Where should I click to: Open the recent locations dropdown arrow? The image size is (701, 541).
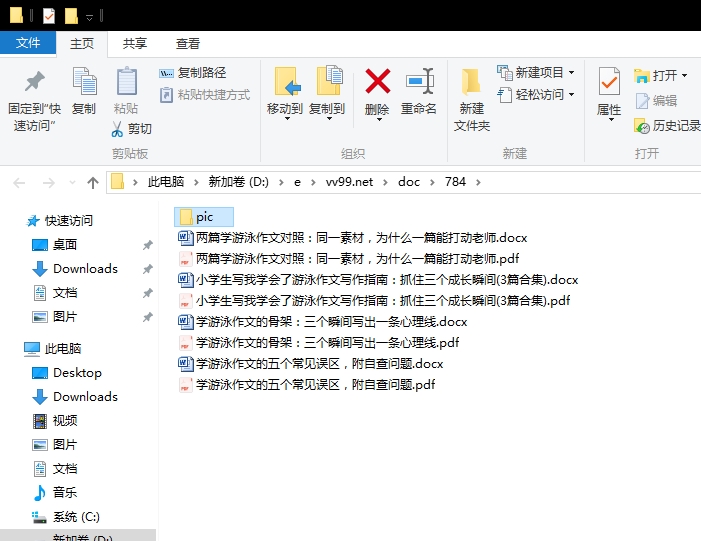72,182
